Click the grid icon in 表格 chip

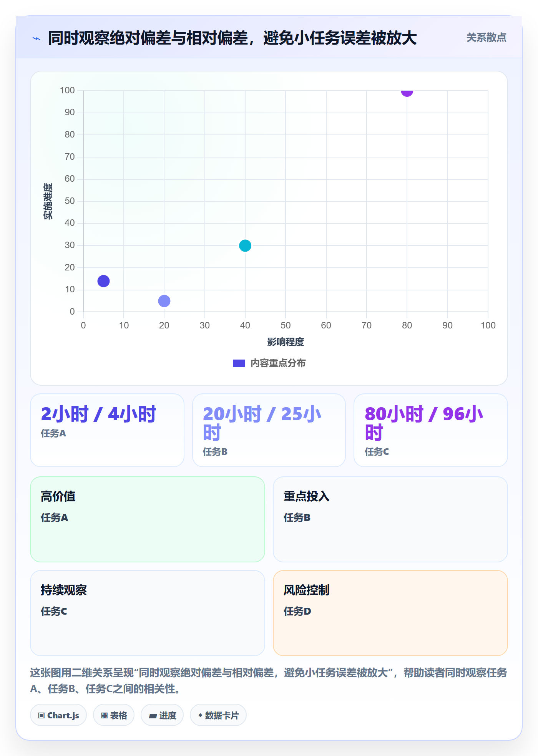(104, 715)
